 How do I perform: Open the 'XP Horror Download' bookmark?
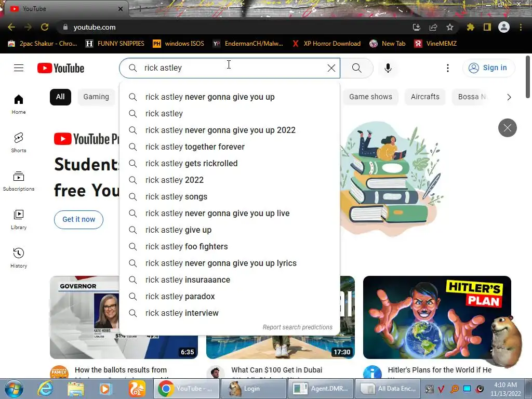point(326,44)
